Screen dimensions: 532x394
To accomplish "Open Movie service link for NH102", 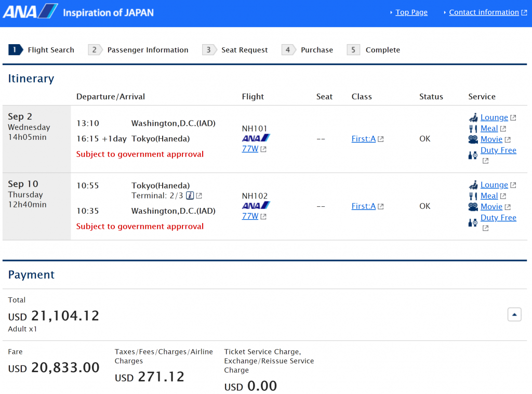I will click(x=491, y=207).
